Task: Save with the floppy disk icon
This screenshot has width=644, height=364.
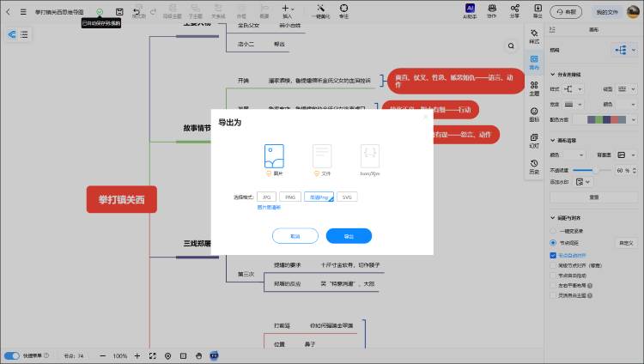Action: [119, 11]
